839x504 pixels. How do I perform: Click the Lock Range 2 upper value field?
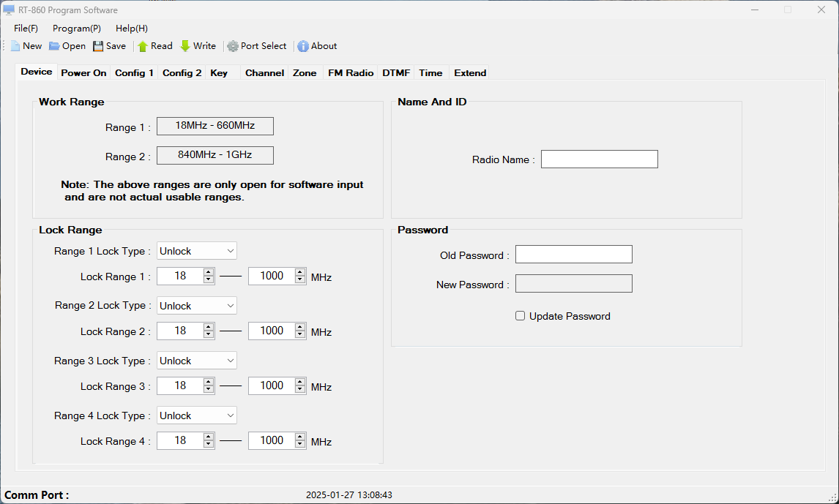272,331
